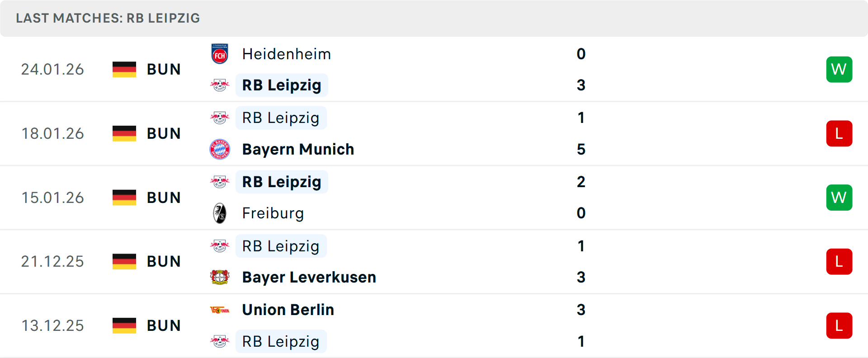Screen dimensions: 868x358
Task: Click the red L badge for the Leverkusen match
Action: (x=839, y=261)
